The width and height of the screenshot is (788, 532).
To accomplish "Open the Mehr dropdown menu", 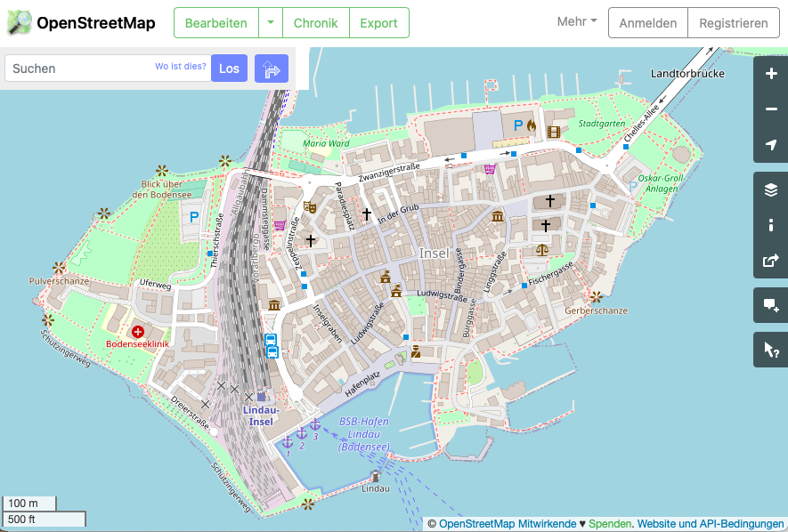I will 577,22.
